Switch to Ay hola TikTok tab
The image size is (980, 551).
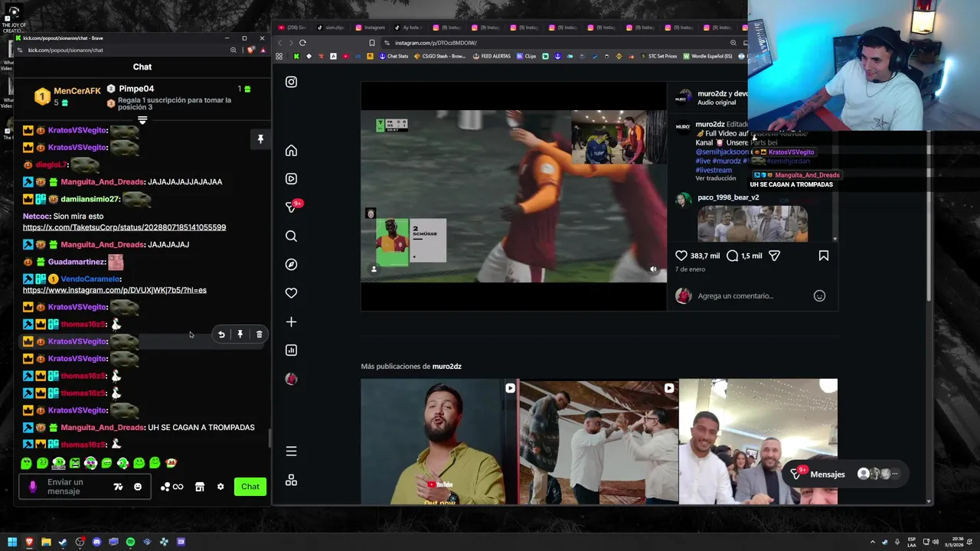409,28
